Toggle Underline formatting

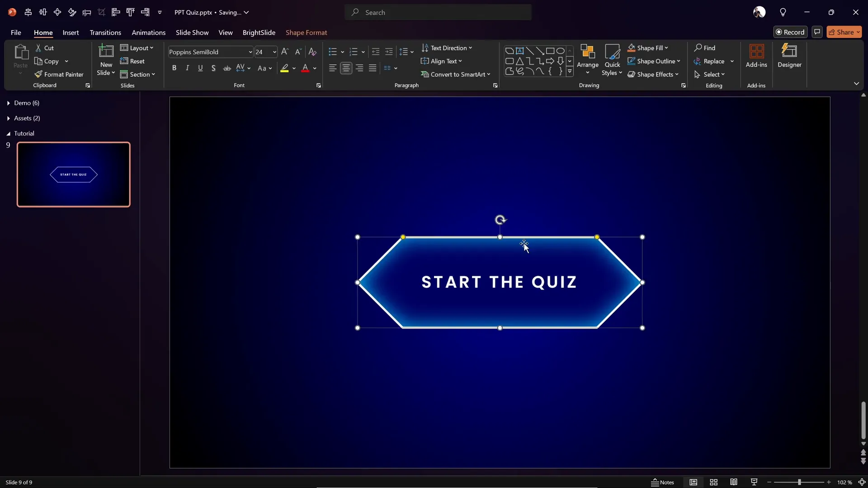(x=200, y=68)
